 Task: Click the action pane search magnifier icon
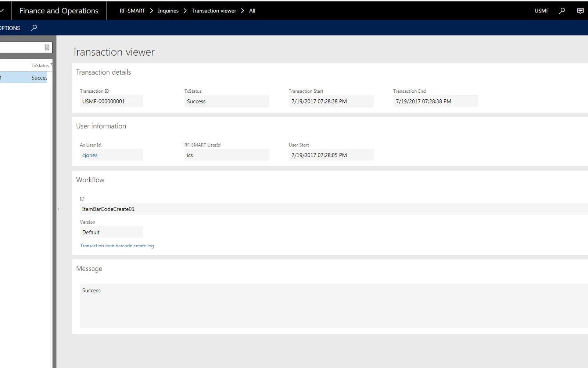(x=34, y=28)
